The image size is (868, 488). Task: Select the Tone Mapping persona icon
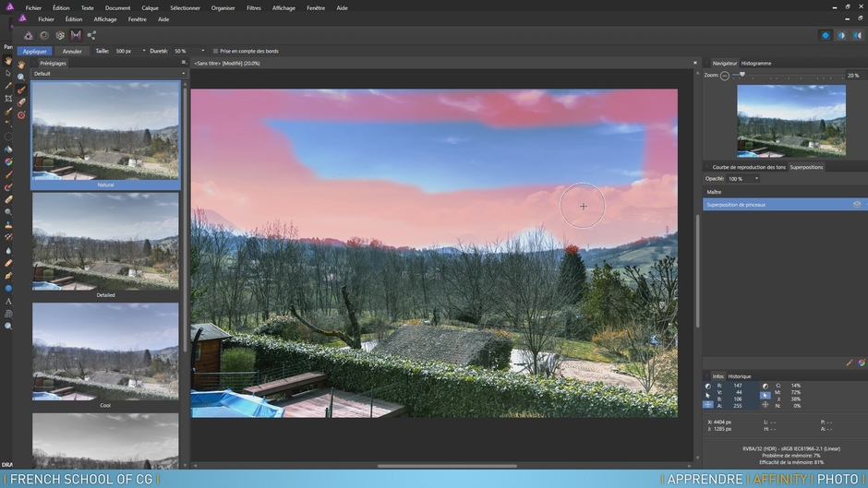coord(76,35)
